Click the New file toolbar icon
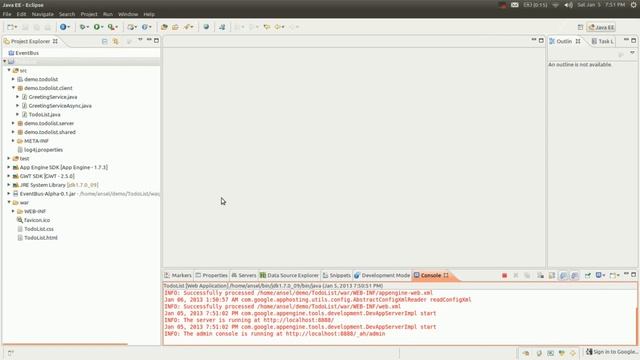This screenshot has width=640, height=360. coord(10,27)
